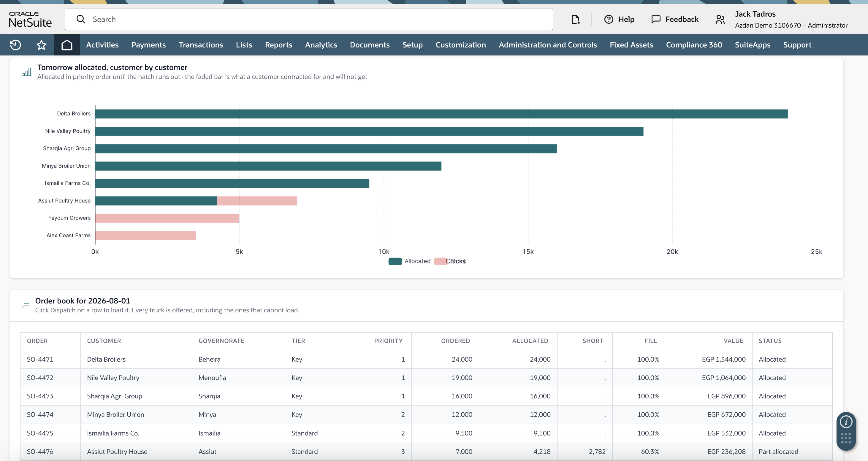Open the Shortcuts star icon
This screenshot has height=461, width=868.
[x=42, y=45]
